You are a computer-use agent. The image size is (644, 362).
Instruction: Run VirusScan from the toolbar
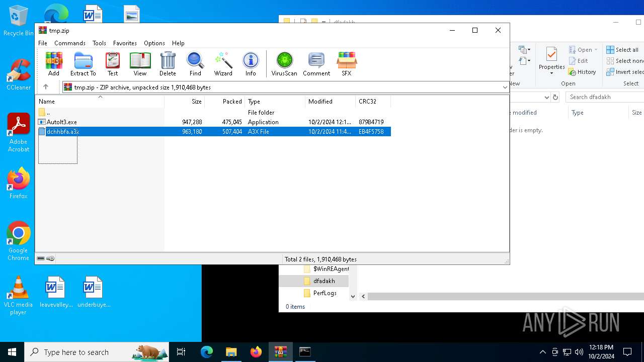pos(284,64)
